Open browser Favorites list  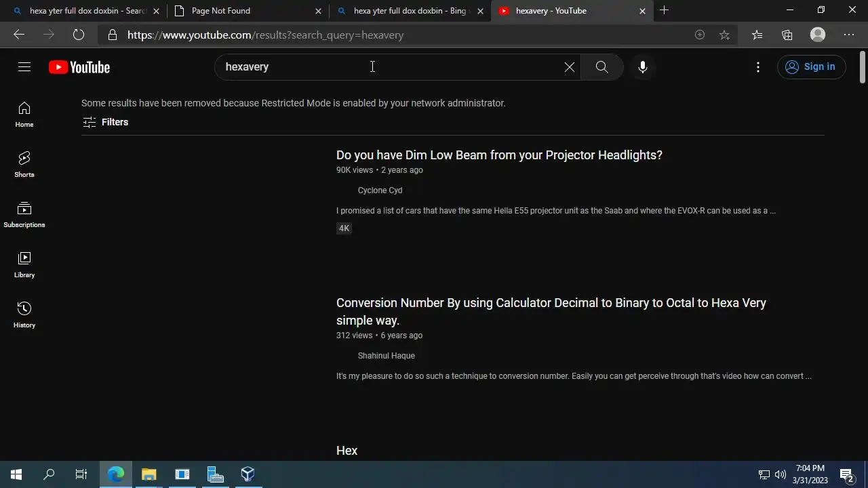[757, 35]
